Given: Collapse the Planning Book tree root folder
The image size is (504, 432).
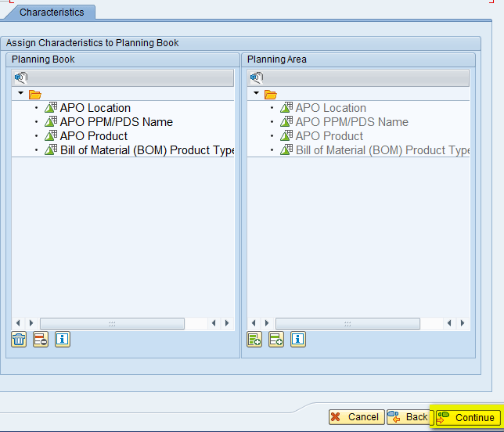Looking at the screenshot, I should pos(21,93).
